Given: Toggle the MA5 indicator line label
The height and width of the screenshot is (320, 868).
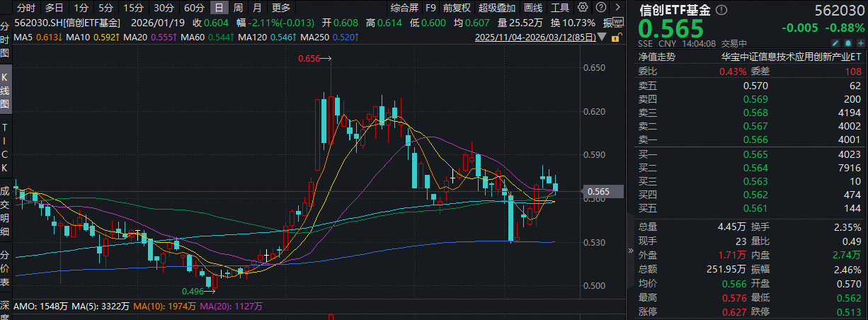Looking at the screenshot, I should click(30, 35).
